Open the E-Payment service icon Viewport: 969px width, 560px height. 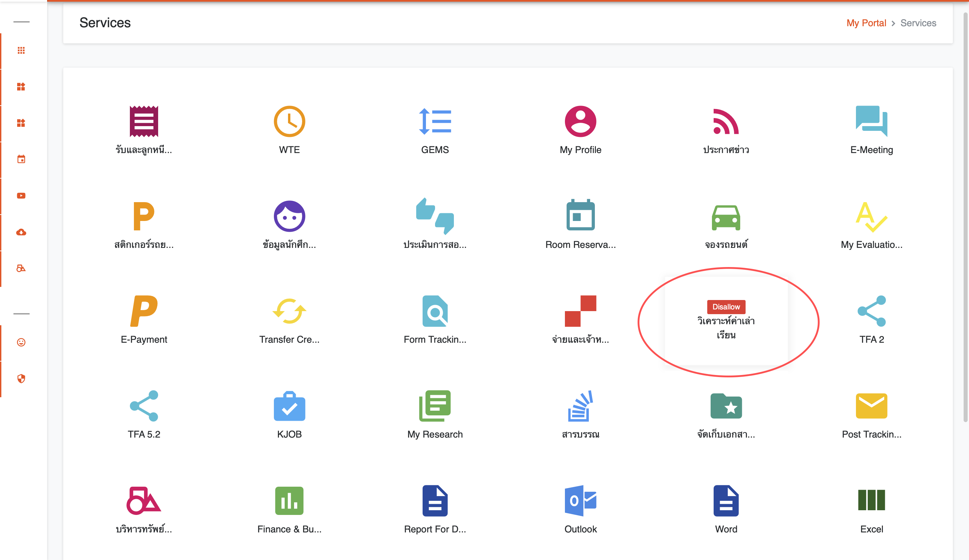tap(144, 310)
